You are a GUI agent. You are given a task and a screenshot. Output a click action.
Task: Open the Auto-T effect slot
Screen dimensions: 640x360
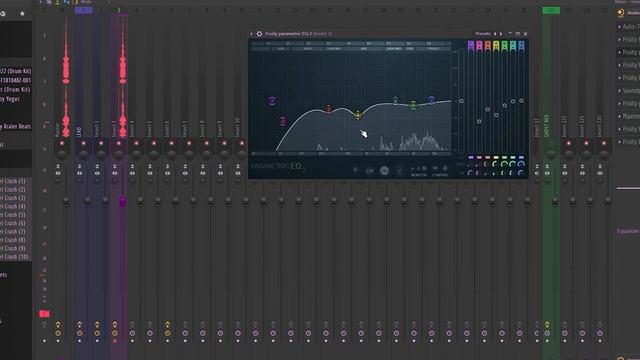click(x=631, y=27)
